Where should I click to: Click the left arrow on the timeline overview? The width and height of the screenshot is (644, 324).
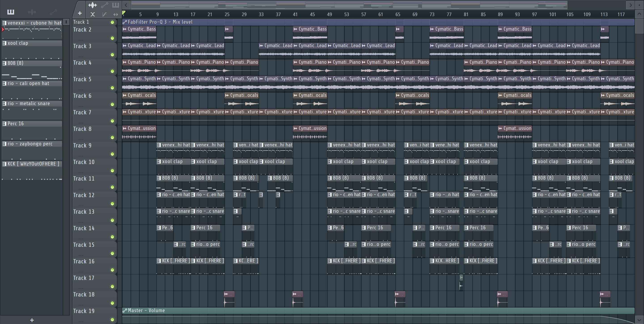coord(126,5)
